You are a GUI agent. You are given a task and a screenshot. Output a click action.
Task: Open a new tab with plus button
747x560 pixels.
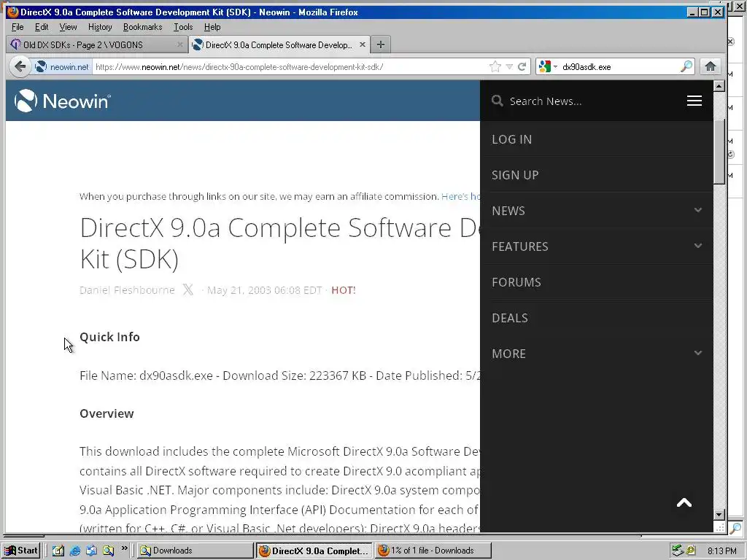click(380, 44)
